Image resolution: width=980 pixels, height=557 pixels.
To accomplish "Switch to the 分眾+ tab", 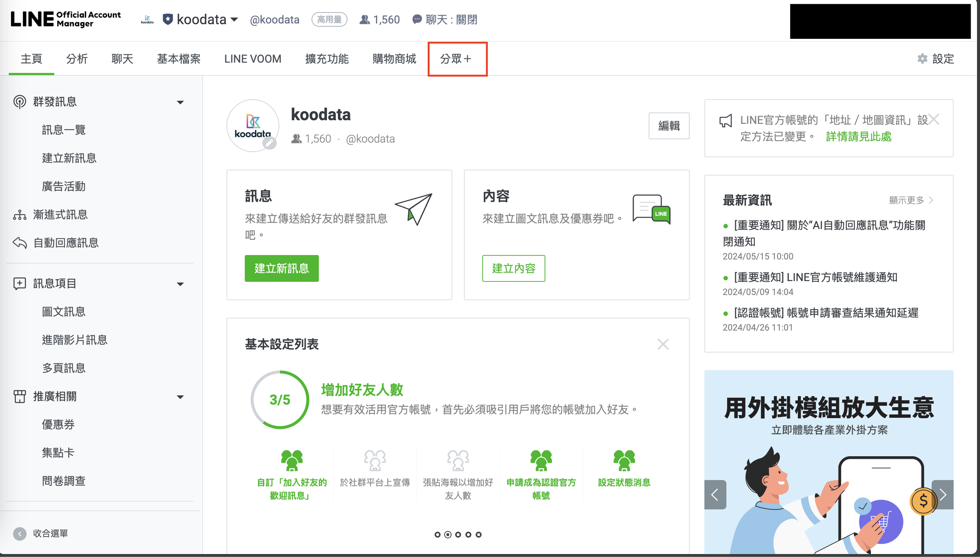I will pos(457,59).
